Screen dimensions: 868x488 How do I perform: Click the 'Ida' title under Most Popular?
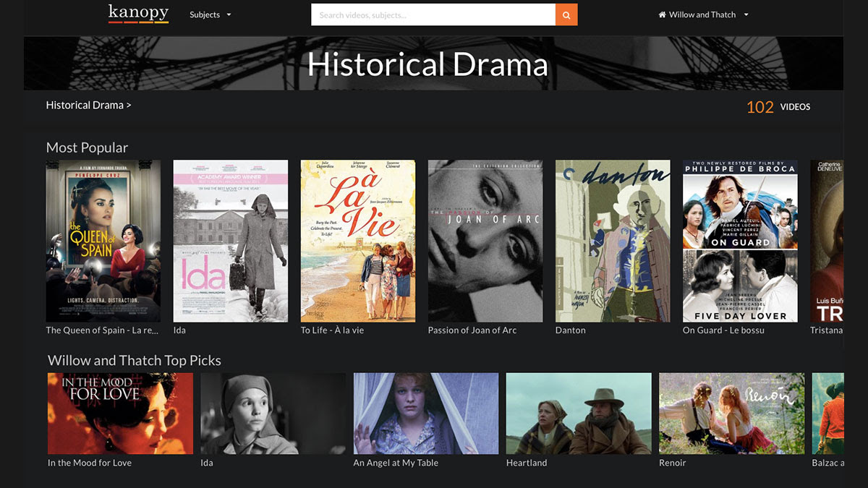[179, 330]
